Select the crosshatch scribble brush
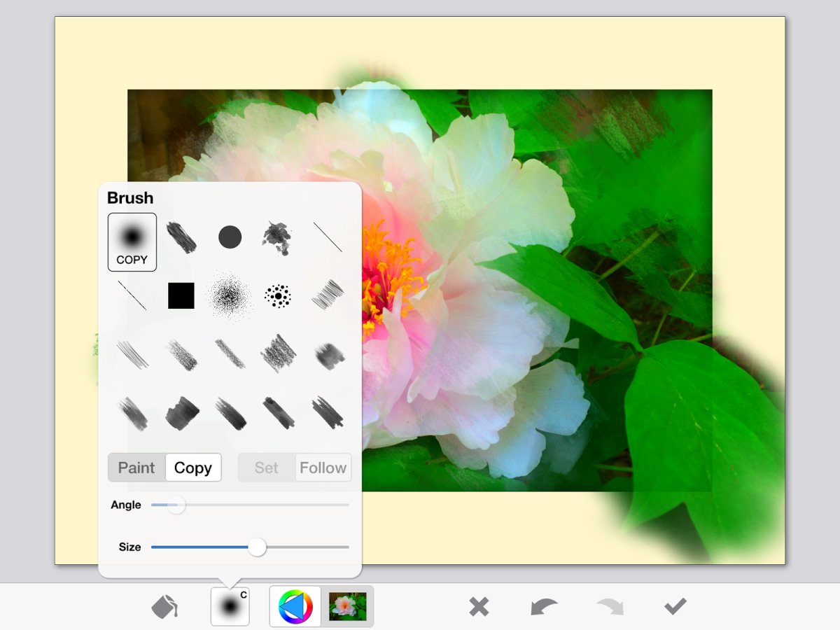The width and height of the screenshot is (840, 630). click(326, 295)
